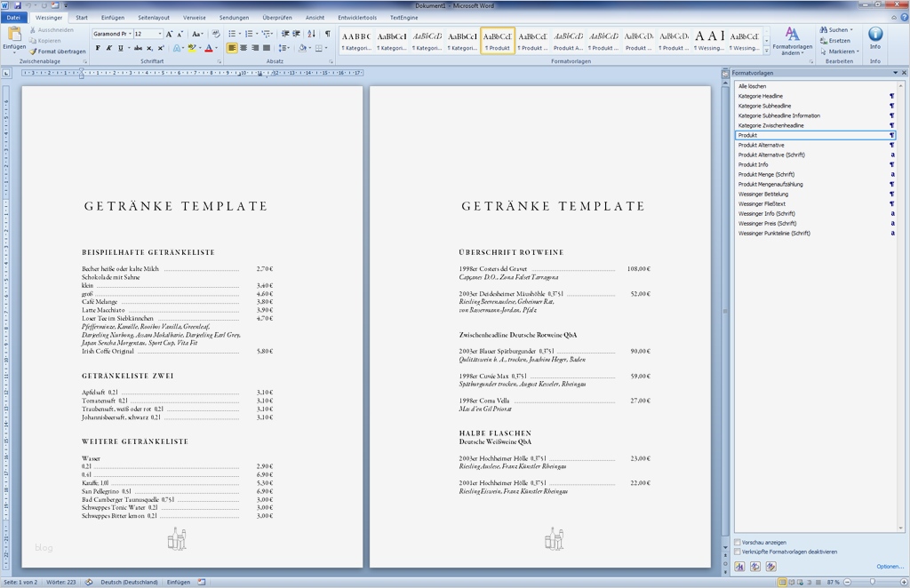This screenshot has width=910, height=588.
Task: Apply 'Produkt Alternative (Schrift)' style from pane
Action: [x=816, y=155]
